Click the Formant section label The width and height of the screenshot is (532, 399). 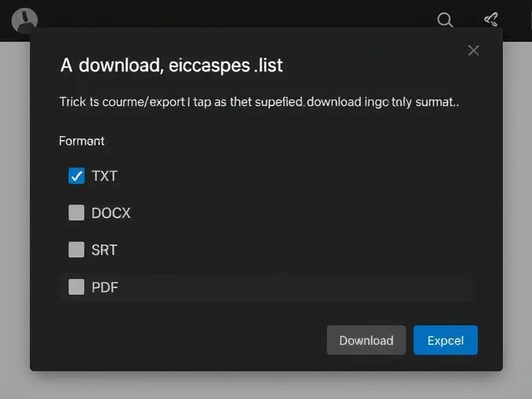pos(82,141)
